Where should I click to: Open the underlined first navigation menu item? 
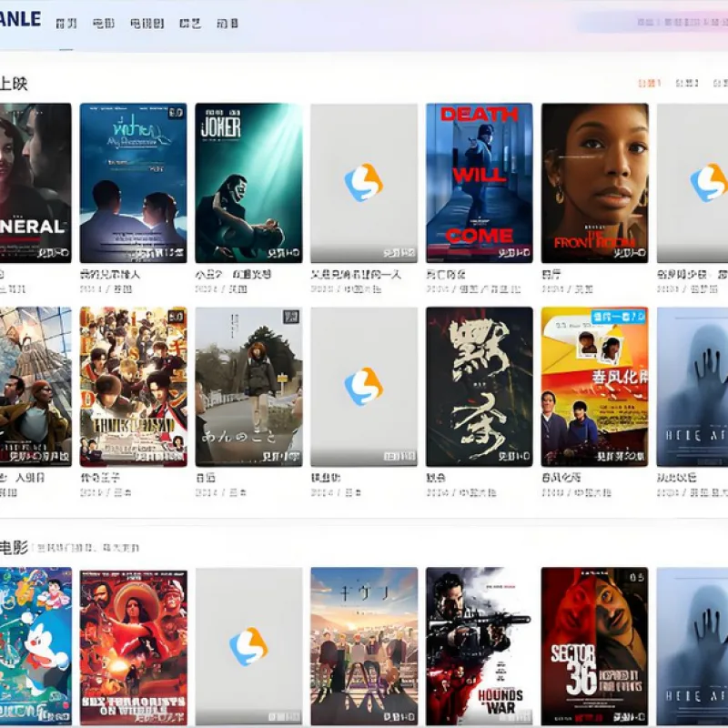click(x=66, y=24)
